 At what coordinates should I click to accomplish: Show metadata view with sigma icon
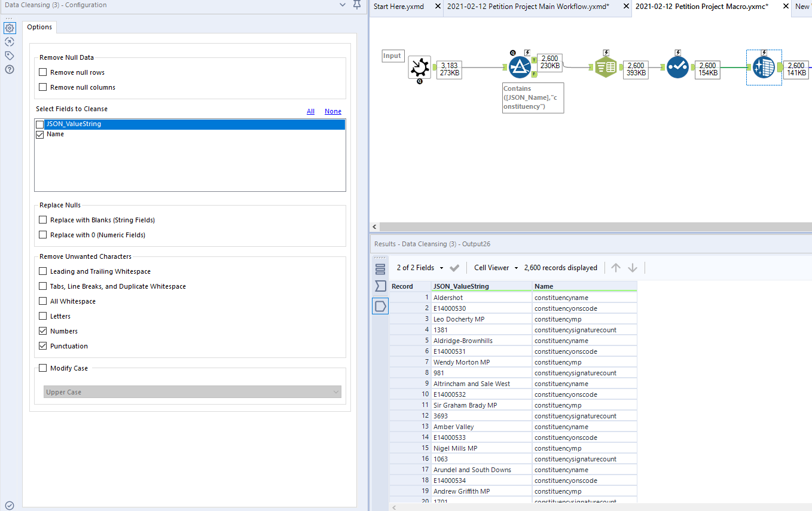click(380, 286)
